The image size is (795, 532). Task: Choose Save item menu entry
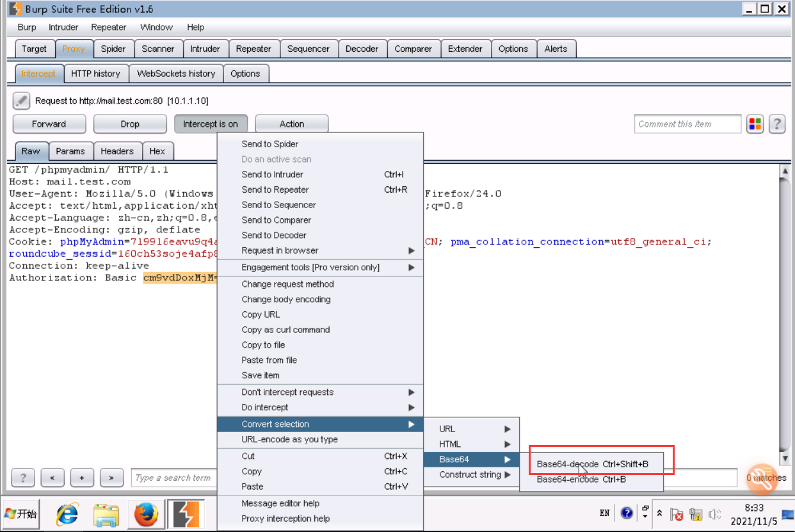click(320, 375)
